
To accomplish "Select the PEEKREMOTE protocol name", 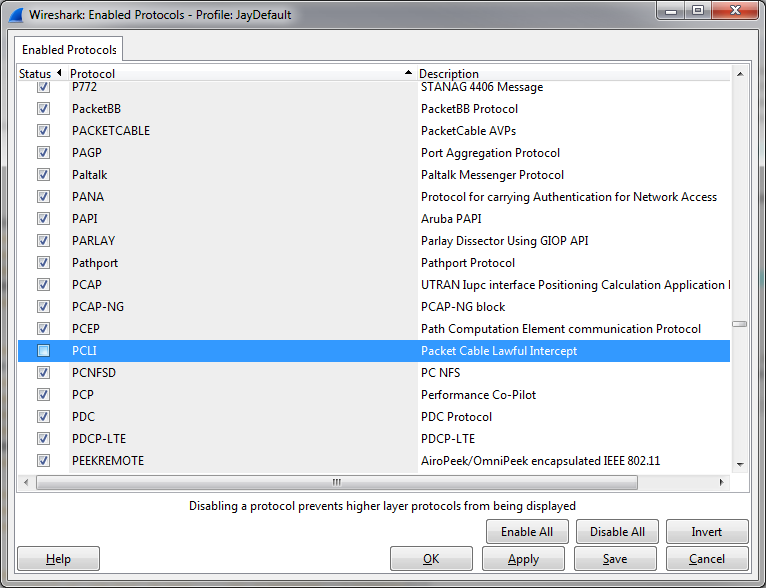I will click(x=108, y=461).
